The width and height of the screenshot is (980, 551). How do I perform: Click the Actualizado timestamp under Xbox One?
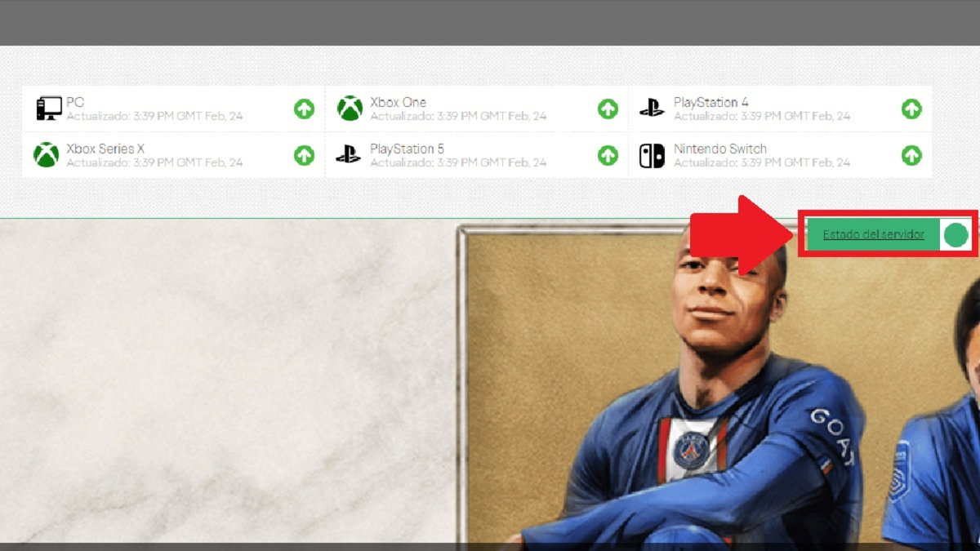(x=458, y=116)
